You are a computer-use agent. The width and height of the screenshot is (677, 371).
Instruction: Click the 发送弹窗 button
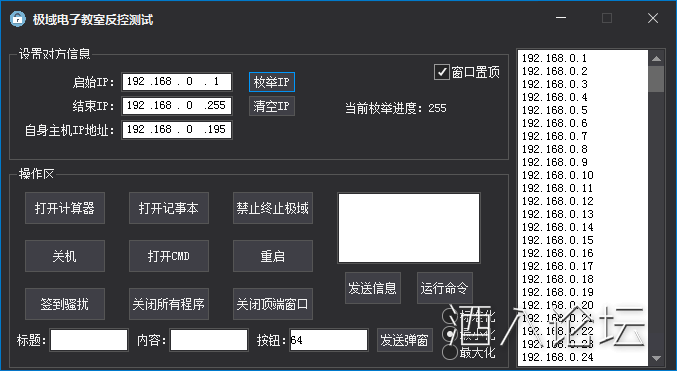[x=405, y=340]
